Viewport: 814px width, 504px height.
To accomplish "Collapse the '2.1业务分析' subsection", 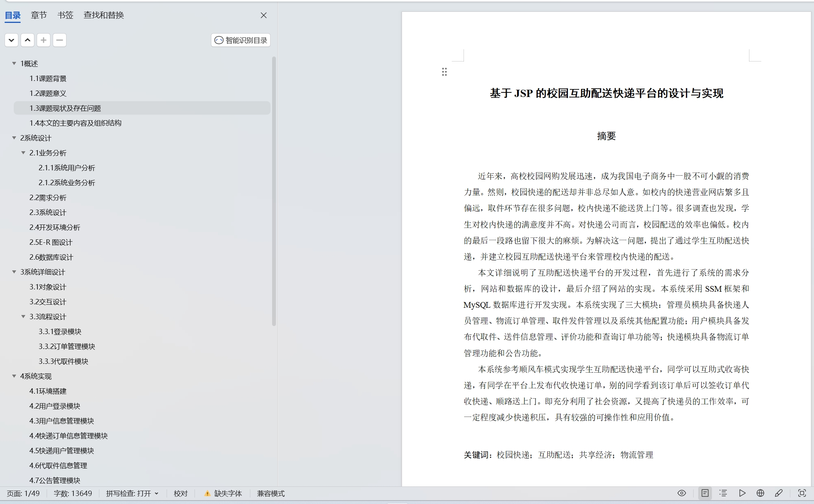I will pos(23,153).
